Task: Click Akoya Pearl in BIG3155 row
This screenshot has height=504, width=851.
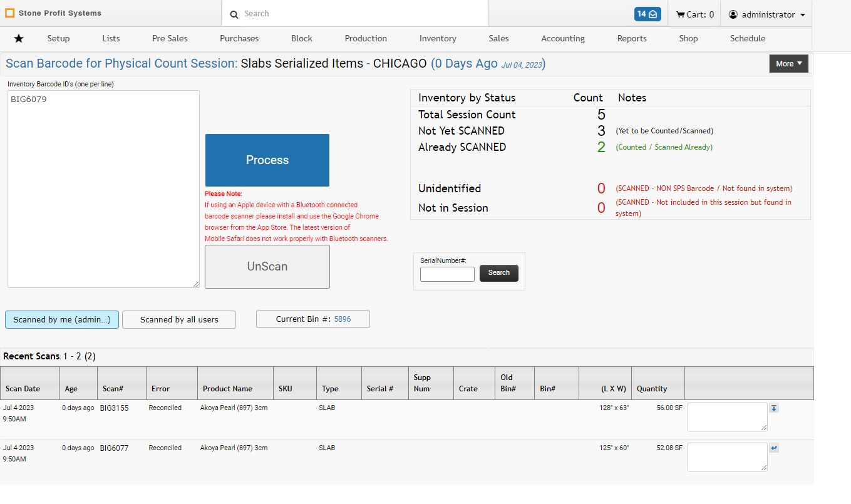Action: [x=234, y=408]
